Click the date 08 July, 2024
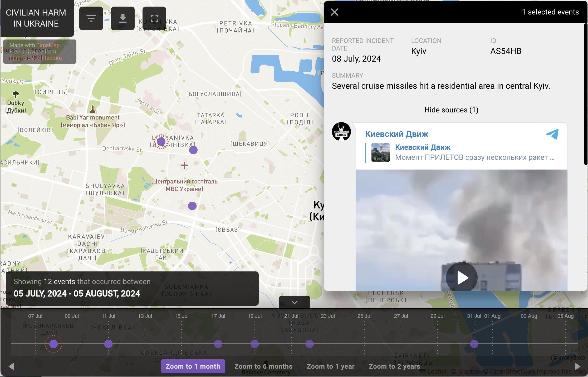588x377 pixels. [x=356, y=59]
